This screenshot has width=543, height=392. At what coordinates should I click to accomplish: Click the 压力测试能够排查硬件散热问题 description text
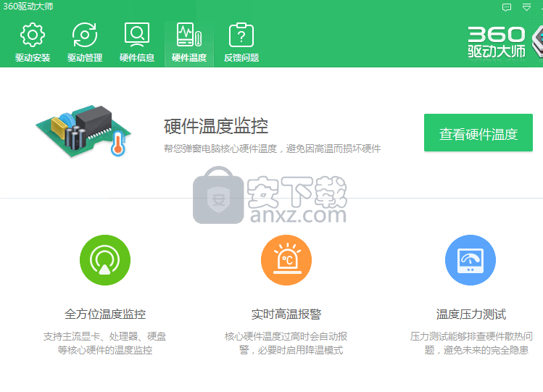[x=471, y=343]
